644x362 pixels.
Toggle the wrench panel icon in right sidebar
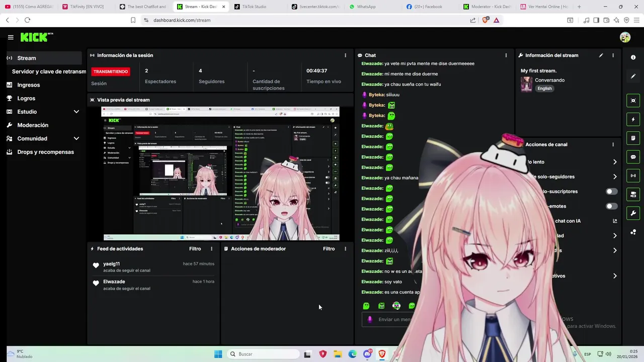tap(633, 213)
